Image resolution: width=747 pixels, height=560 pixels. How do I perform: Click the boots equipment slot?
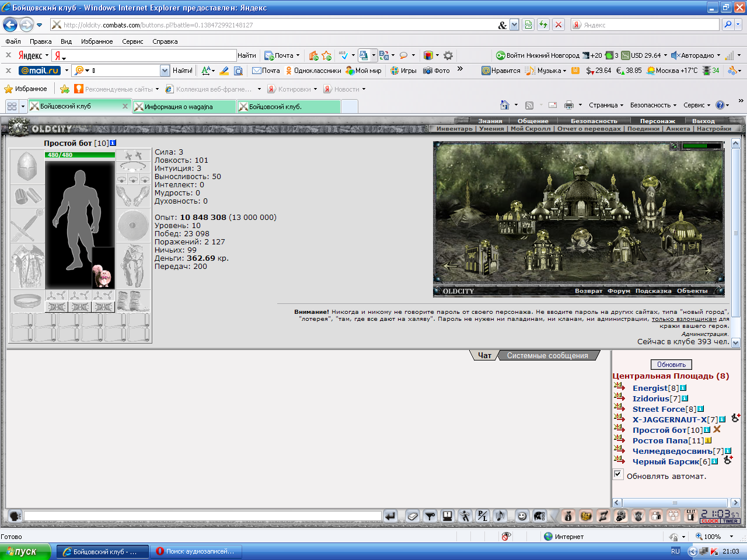tap(133, 301)
